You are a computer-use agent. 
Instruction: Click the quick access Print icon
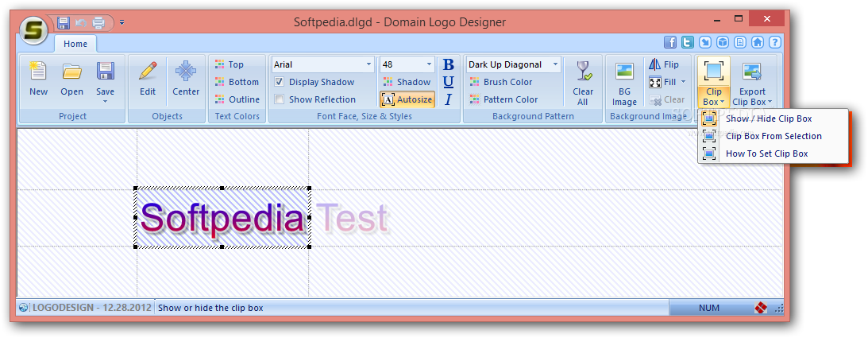coord(98,23)
